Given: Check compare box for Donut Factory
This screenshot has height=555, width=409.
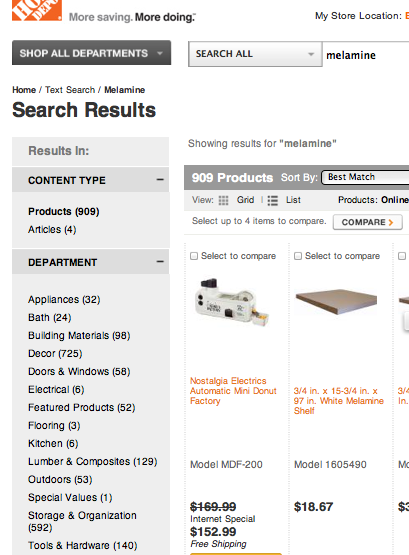Looking at the screenshot, I should coord(194,256).
